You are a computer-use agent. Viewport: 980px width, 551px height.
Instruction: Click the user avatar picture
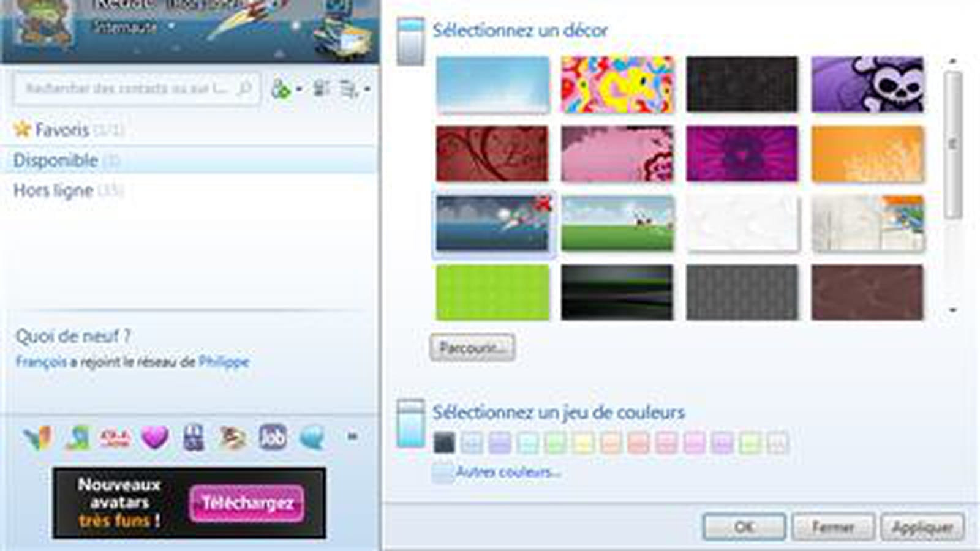[x=44, y=24]
